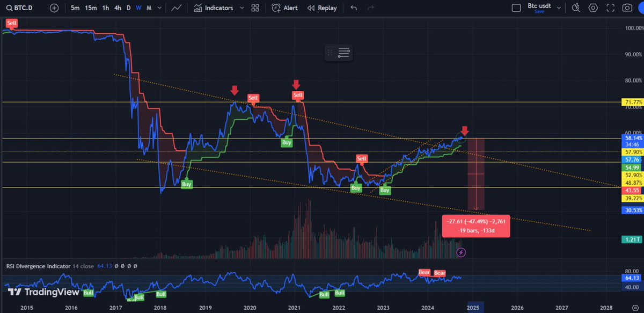The height and width of the screenshot is (313, 644).
Task: Open quick search icon
Action: 576,8
